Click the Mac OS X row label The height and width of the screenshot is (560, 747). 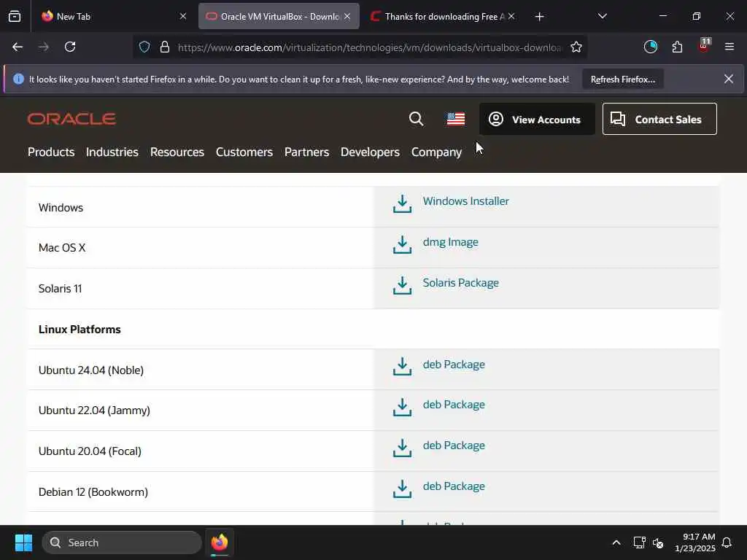pyautogui.click(x=62, y=248)
